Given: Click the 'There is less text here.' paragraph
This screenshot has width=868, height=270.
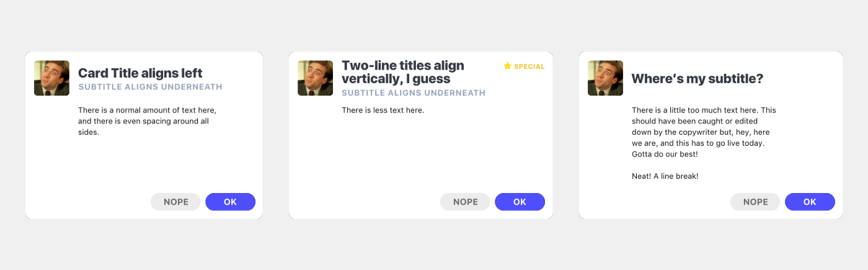Looking at the screenshot, I should click(x=383, y=110).
